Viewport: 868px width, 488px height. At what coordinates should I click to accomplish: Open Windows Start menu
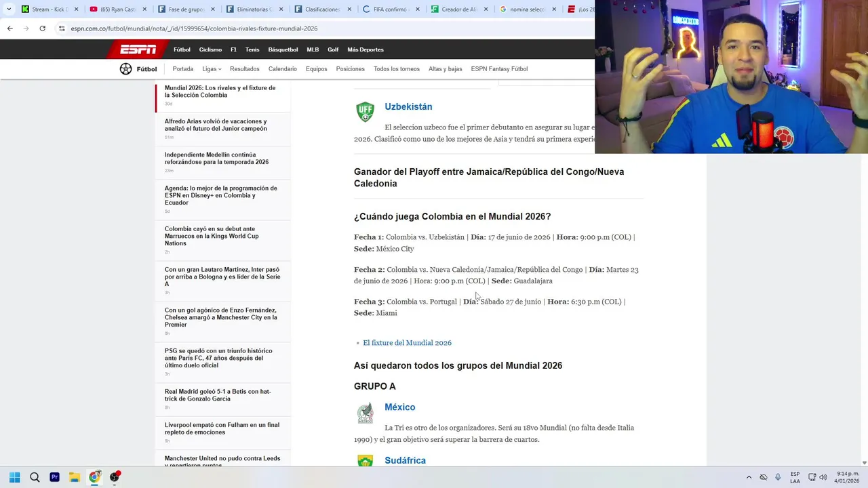(x=14, y=477)
